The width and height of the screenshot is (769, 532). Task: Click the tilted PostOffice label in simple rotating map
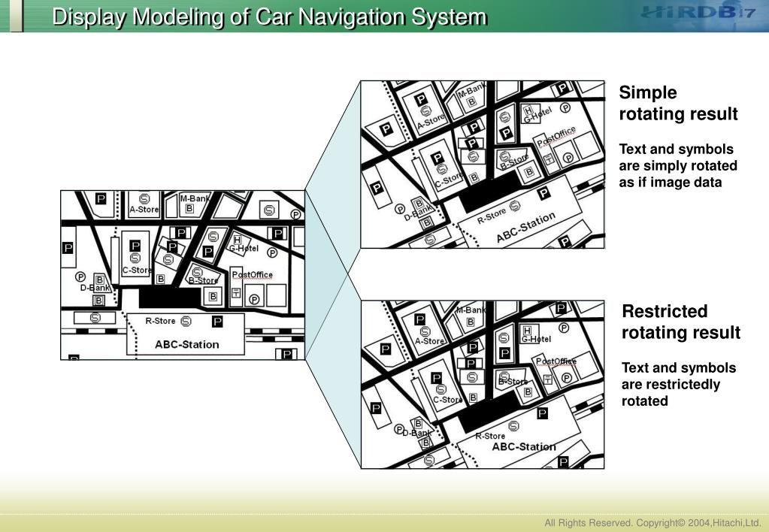coord(557,136)
